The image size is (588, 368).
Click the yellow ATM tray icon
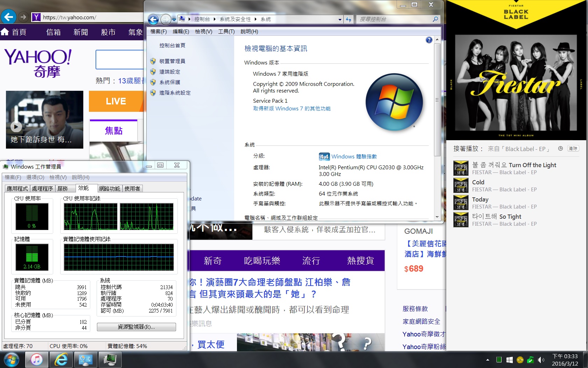(520, 360)
